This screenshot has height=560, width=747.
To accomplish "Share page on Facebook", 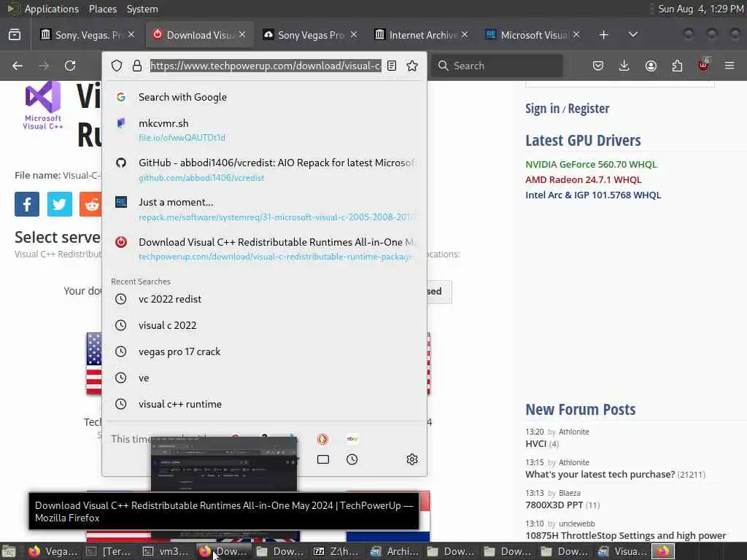I will click(27, 204).
